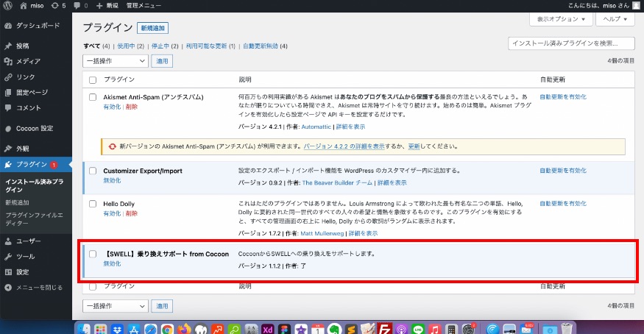
Task: Expand the ヘルプ panel
Action: (x=615, y=19)
